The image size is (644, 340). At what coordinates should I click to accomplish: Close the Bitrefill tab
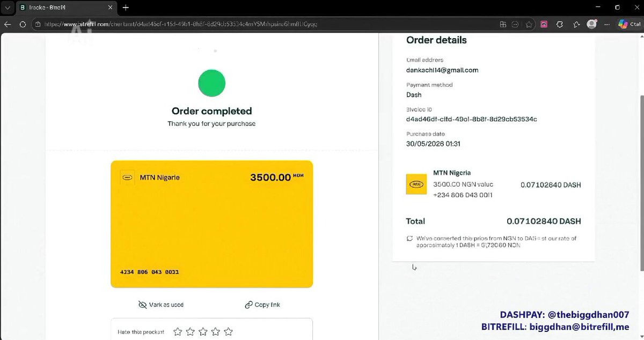point(111,8)
